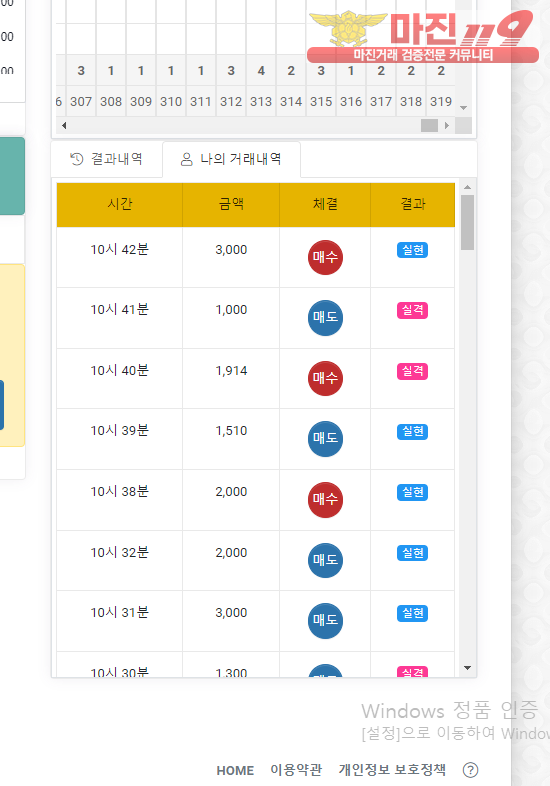Open the 이용약관 link
This screenshot has height=786, width=550.
[296, 770]
